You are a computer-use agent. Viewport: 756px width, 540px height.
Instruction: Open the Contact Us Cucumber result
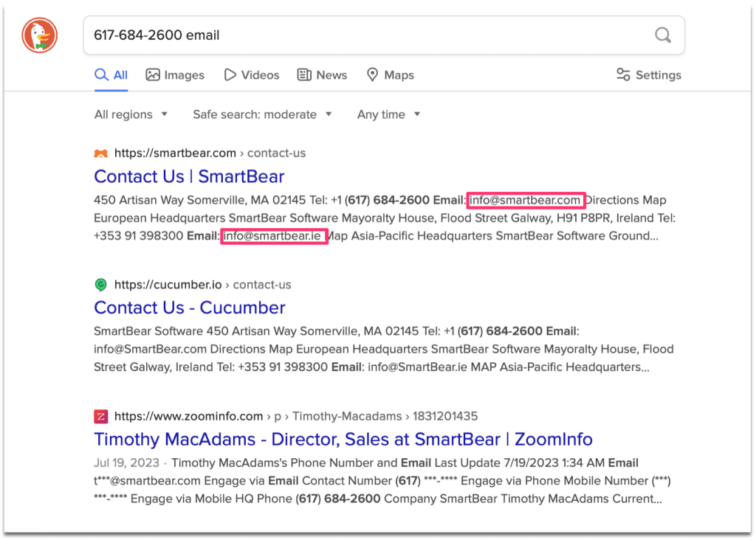click(x=189, y=308)
